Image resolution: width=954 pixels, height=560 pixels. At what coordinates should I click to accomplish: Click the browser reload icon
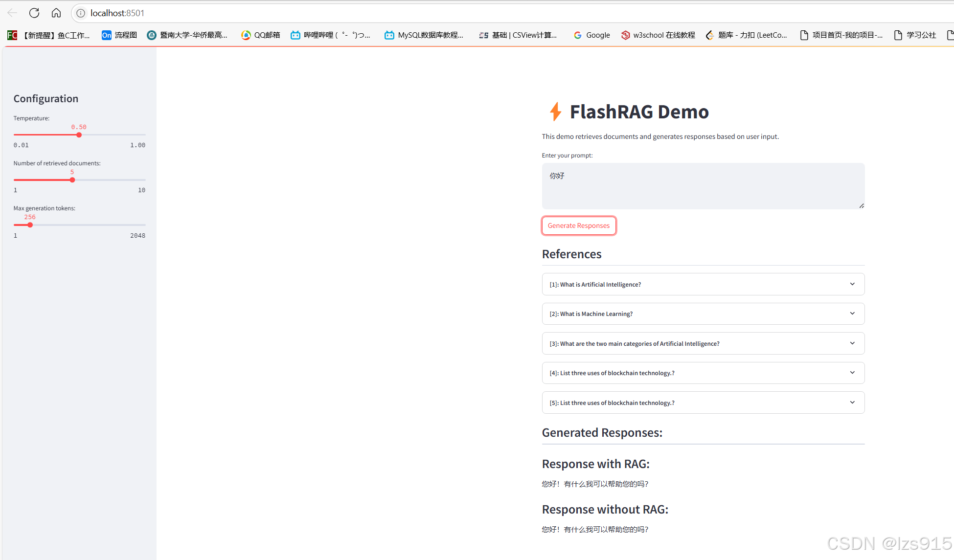tap(34, 13)
